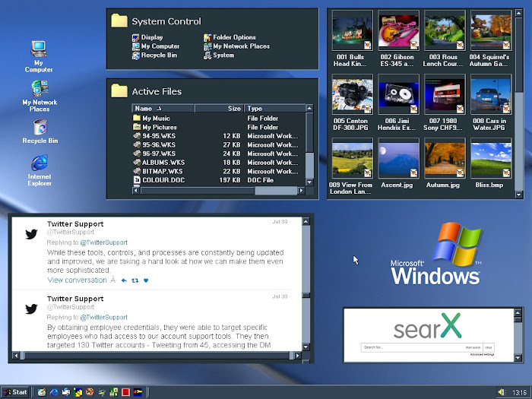Click pictures panel scroll down arrow

518,195
